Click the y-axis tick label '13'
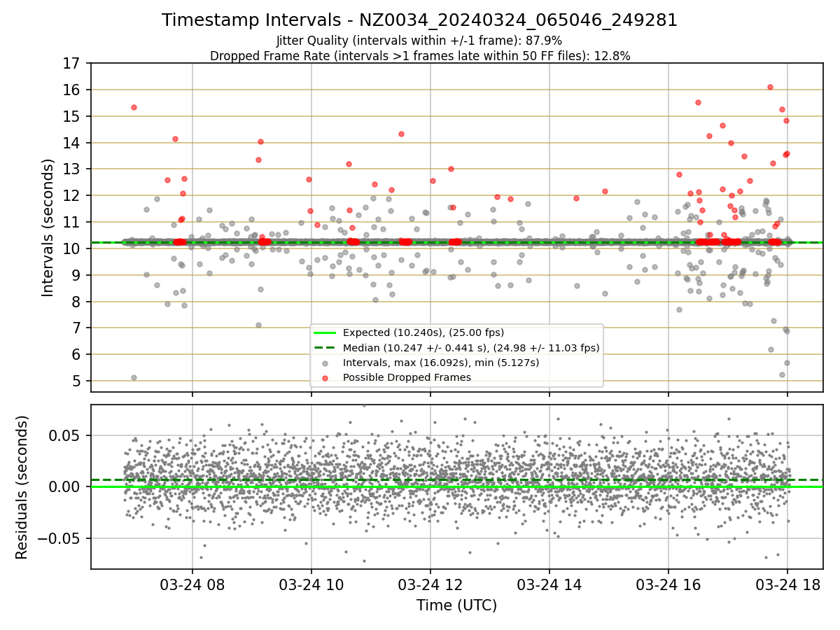The width and height of the screenshot is (840, 630). pos(72,169)
